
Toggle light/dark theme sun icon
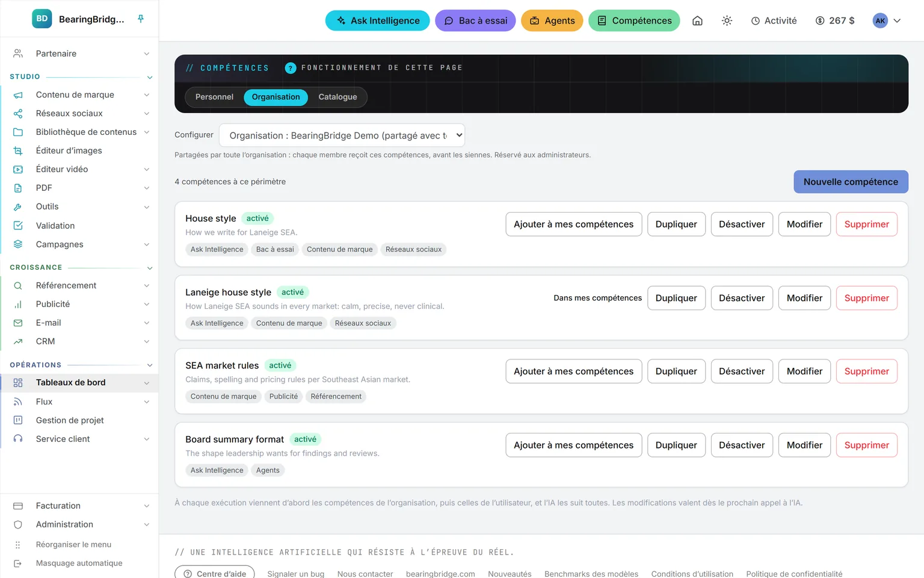(x=727, y=20)
